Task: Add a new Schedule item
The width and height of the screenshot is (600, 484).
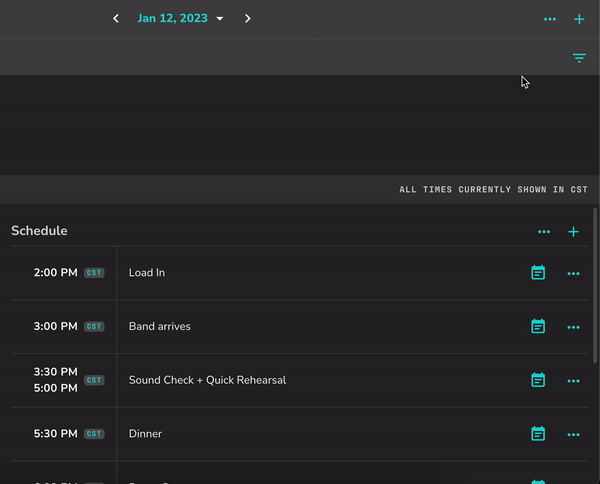Action: (573, 232)
